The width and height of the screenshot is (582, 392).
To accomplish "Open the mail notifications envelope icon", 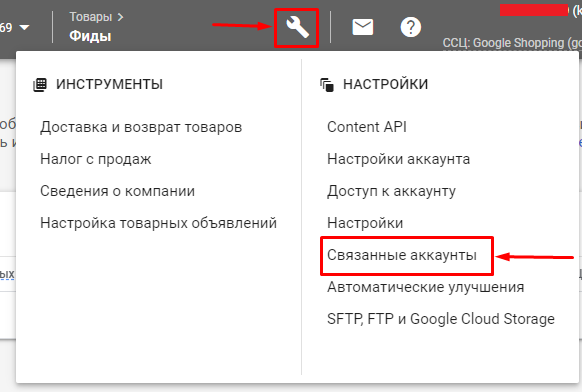I will coord(363,27).
